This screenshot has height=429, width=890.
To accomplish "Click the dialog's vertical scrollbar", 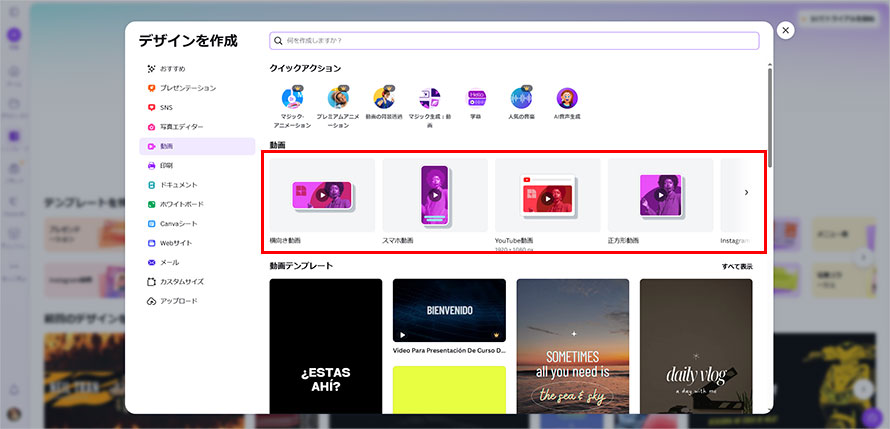I will 770,118.
